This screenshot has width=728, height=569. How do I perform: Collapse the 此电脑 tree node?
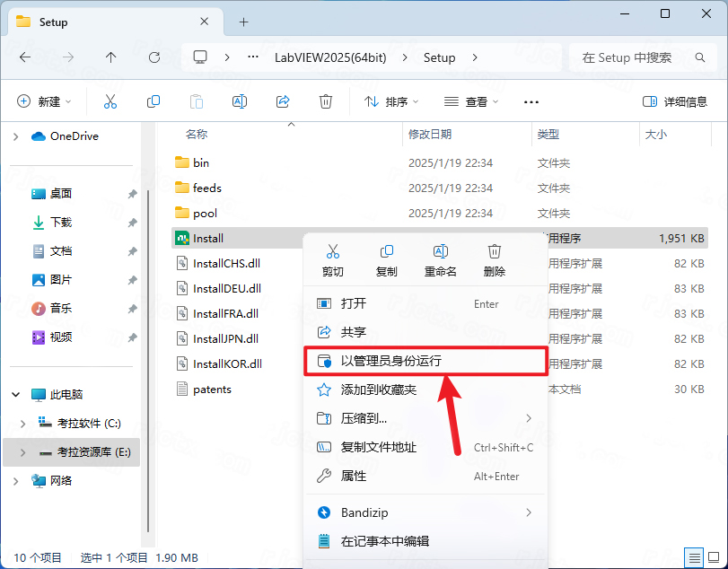[x=16, y=395]
